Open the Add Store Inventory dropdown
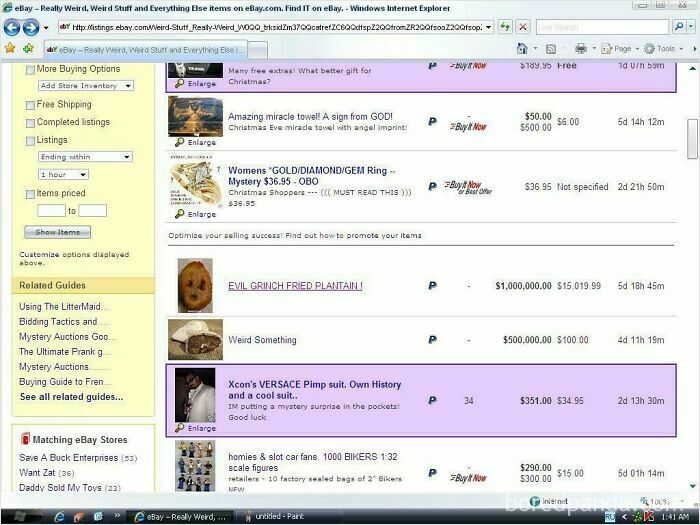This screenshot has height=525, width=700. click(86, 85)
